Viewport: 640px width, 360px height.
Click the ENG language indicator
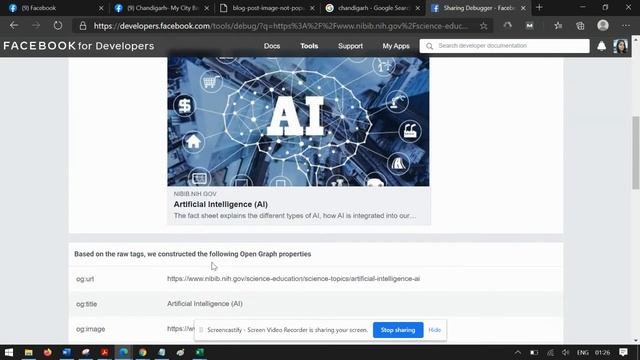click(583, 352)
